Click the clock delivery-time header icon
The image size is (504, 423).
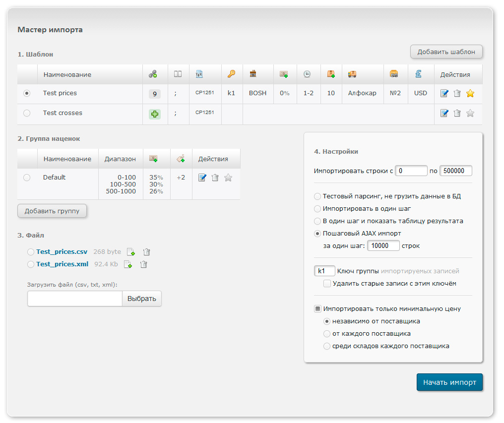pos(307,74)
